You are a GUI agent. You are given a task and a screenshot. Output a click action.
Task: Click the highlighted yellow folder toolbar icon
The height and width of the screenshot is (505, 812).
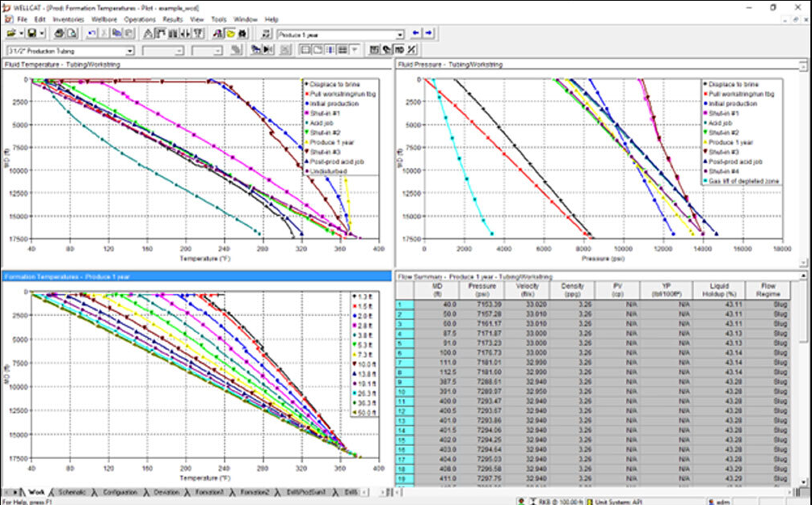(230, 34)
